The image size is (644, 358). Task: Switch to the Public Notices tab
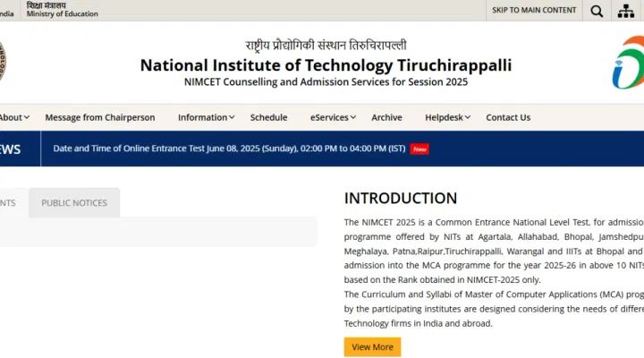pyautogui.click(x=74, y=203)
